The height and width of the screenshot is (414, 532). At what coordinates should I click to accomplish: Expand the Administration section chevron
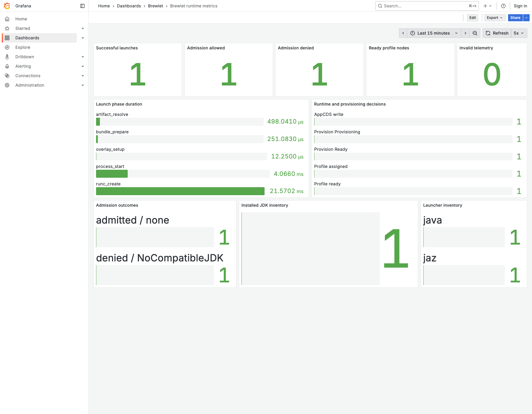click(83, 85)
